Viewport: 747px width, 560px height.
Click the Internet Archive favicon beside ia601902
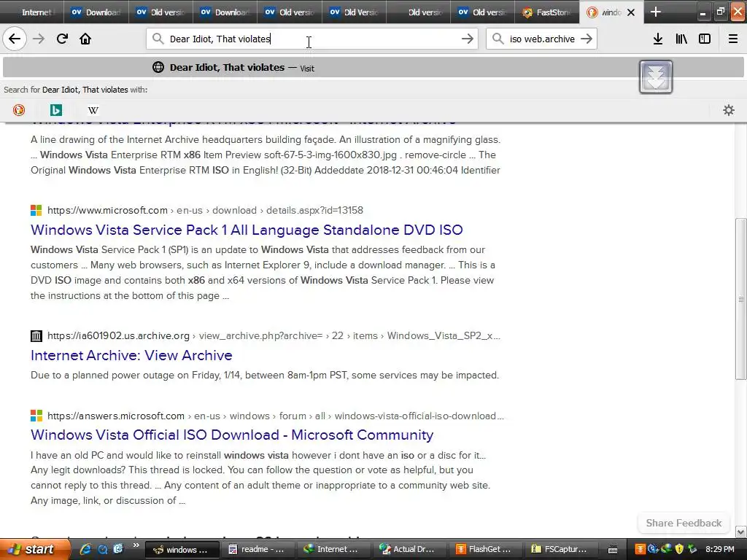(x=36, y=335)
